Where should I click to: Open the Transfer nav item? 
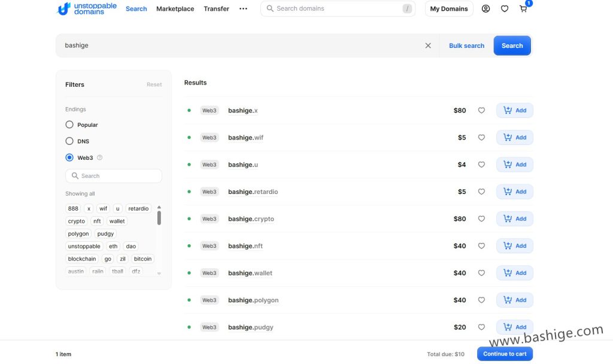tap(216, 8)
